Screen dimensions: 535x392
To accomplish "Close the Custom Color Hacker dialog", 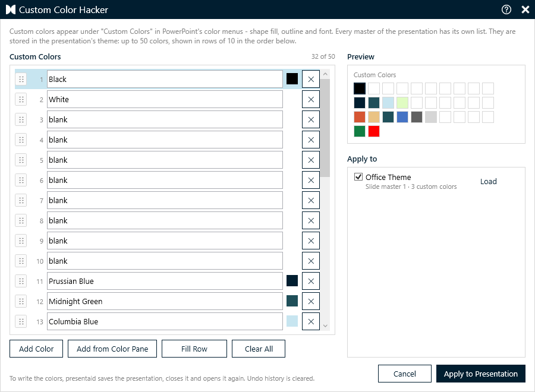I will tap(525, 10).
